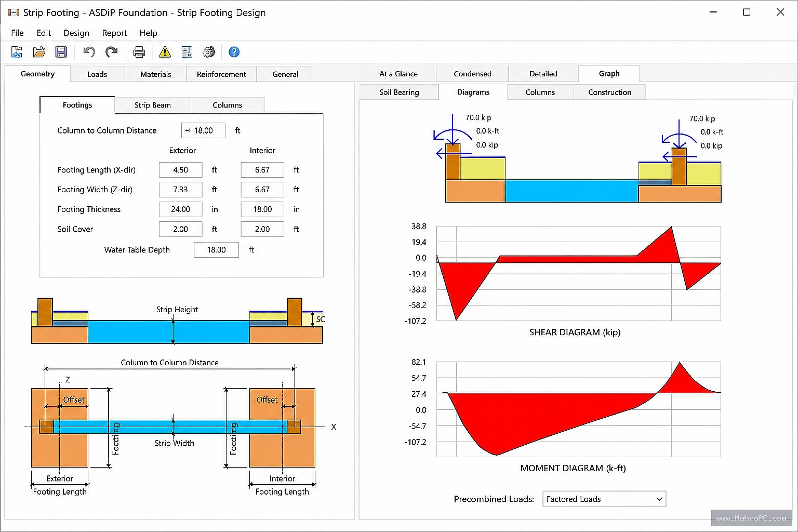Open the Graph results tab

pos(609,74)
